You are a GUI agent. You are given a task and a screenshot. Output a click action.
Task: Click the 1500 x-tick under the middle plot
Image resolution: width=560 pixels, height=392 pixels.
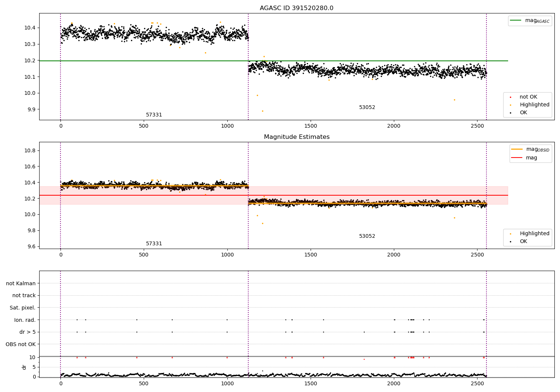311,255
